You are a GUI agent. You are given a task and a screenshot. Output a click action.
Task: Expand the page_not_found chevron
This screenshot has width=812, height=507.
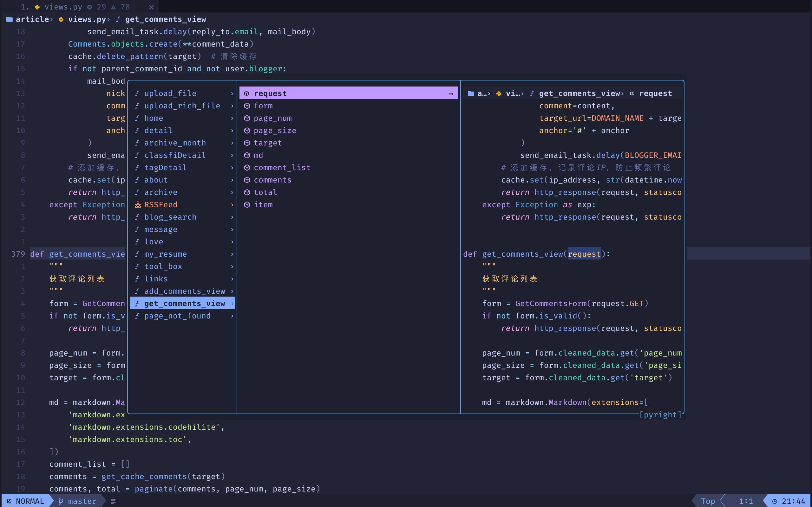(232, 316)
